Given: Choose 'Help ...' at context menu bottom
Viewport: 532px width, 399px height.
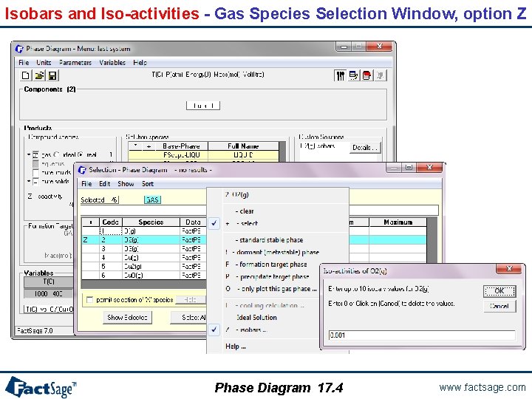Looking at the screenshot, I should [x=236, y=347].
